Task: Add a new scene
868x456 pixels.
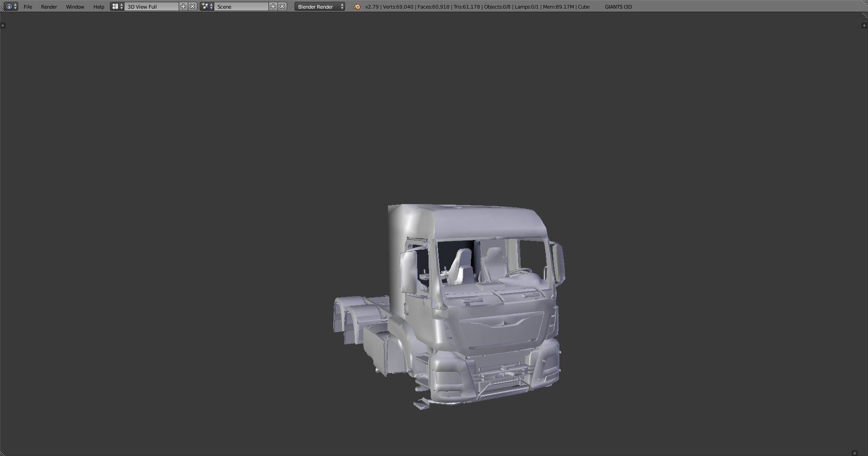Action: (x=273, y=6)
